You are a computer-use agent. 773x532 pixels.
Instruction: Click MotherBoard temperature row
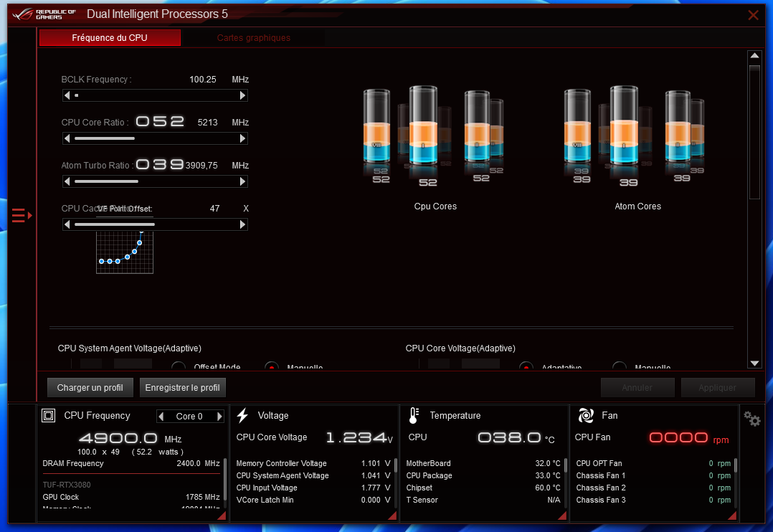(x=483, y=463)
